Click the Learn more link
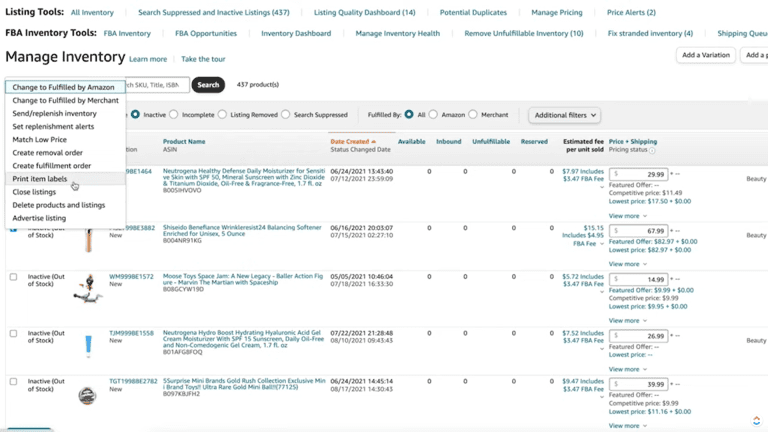The image size is (768, 432). click(x=148, y=59)
